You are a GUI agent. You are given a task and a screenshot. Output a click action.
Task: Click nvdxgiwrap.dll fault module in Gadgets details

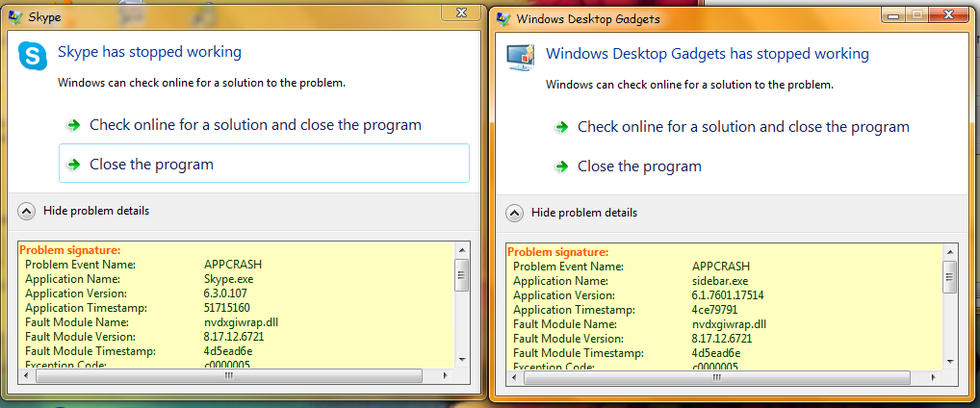click(729, 324)
